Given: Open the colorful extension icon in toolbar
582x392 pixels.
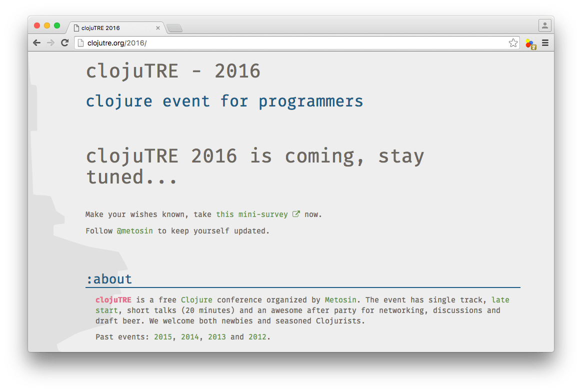Looking at the screenshot, I should (531, 44).
